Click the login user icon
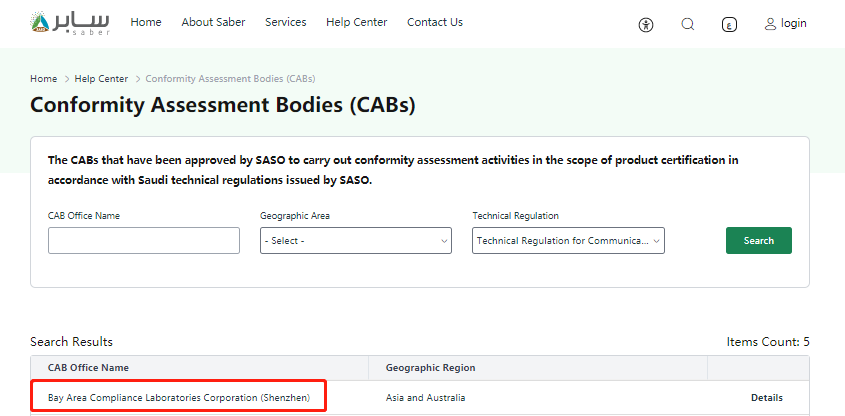845x416 pixels. click(x=770, y=23)
